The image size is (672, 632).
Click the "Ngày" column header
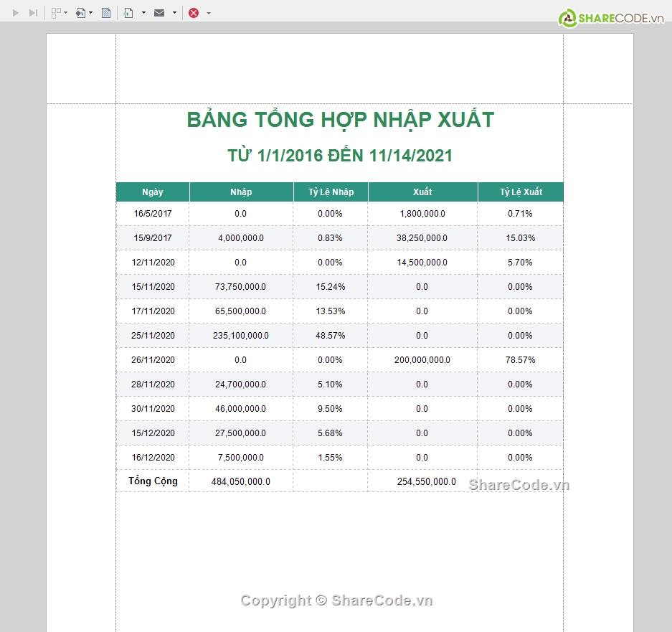[x=153, y=192]
